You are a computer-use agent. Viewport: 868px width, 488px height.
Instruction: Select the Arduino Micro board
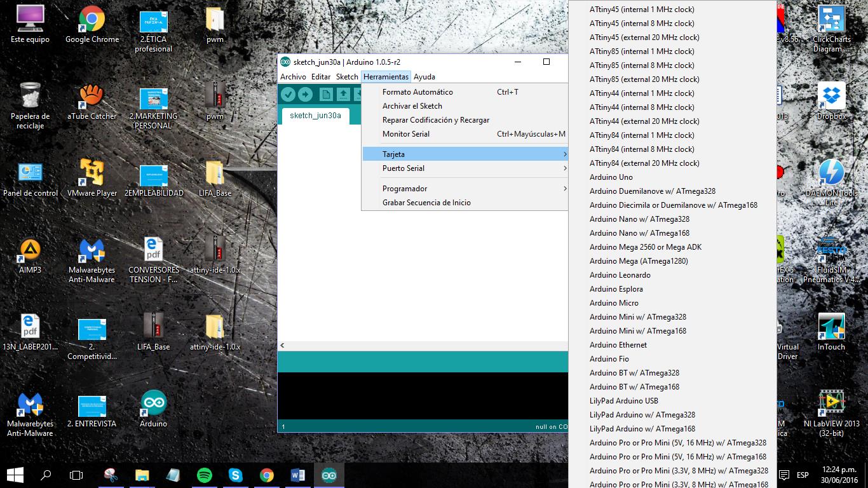click(x=672, y=303)
